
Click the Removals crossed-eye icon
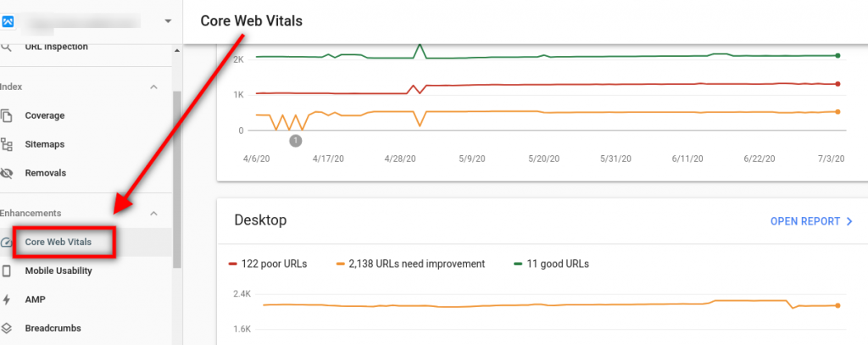pyautogui.click(x=7, y=173)
